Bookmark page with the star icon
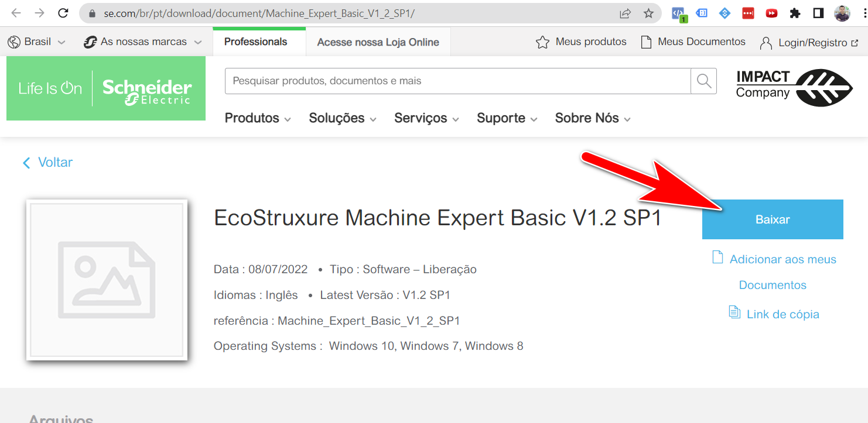868x423 pixels. click(x=648, y=13)
